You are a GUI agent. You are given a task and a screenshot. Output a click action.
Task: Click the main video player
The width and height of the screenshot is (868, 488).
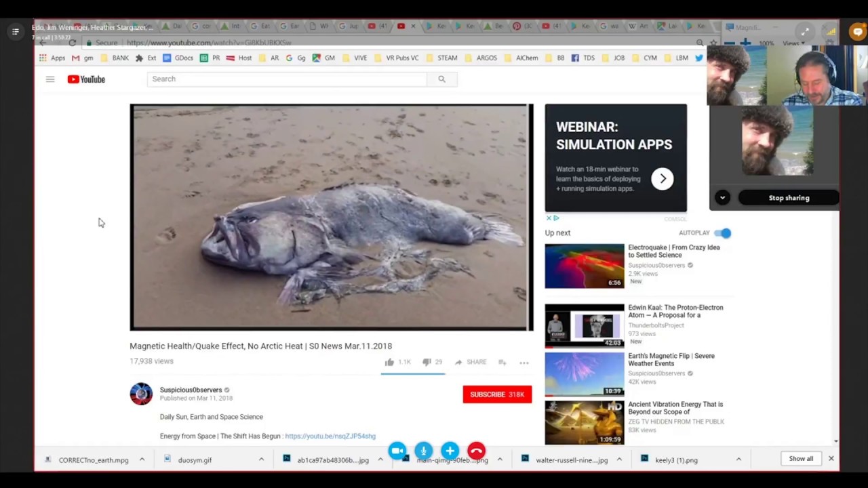[332, 217]
